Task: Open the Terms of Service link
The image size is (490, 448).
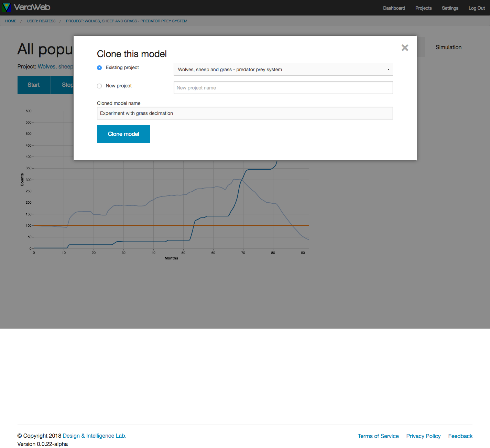Action: (378, 436)
